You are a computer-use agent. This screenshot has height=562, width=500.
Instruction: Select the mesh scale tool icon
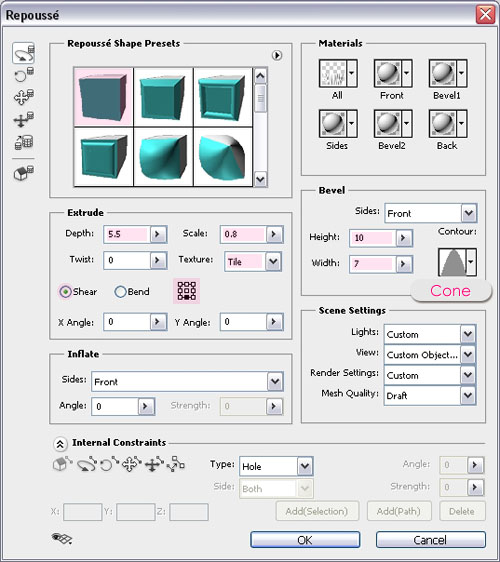(x=24, y=142)
